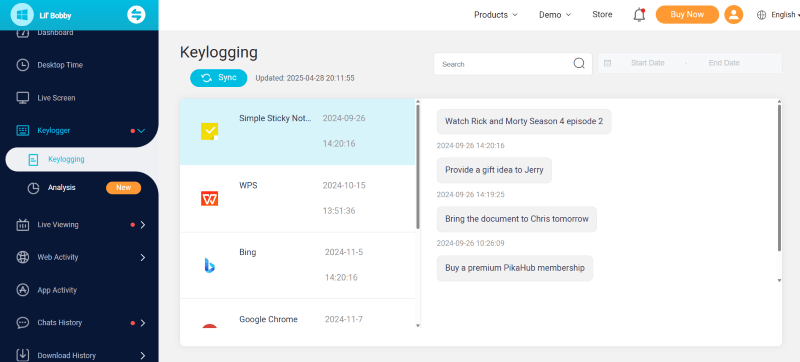This screenshot has width=800, height=362.
Task: Click the Live Viewing TV icon
Action: point(22,225)
